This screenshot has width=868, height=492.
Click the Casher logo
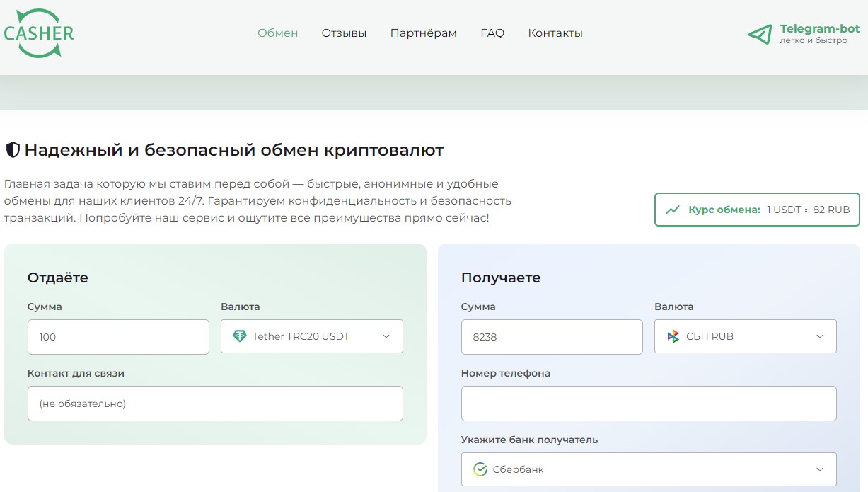click(39, 33)
